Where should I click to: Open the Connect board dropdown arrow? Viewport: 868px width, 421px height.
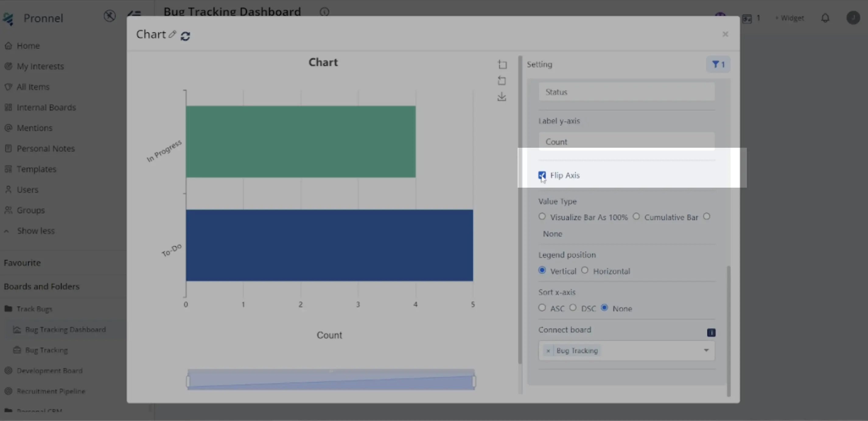click(706, 350)
